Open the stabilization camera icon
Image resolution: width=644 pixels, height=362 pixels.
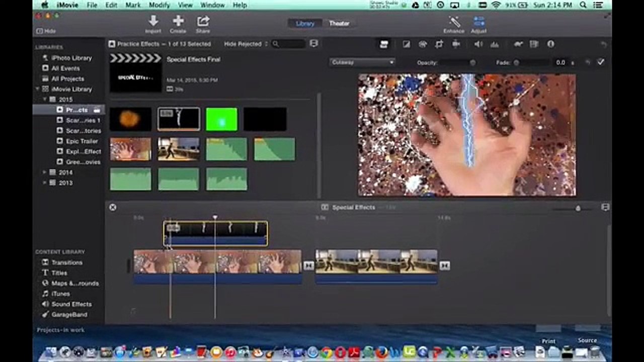pyautogui.click(x=456, y=44)
